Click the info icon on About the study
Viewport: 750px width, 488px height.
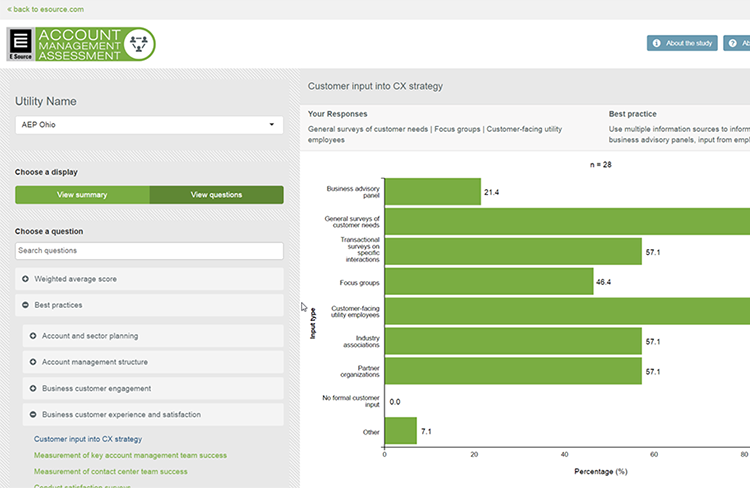[x=655, y=43]
